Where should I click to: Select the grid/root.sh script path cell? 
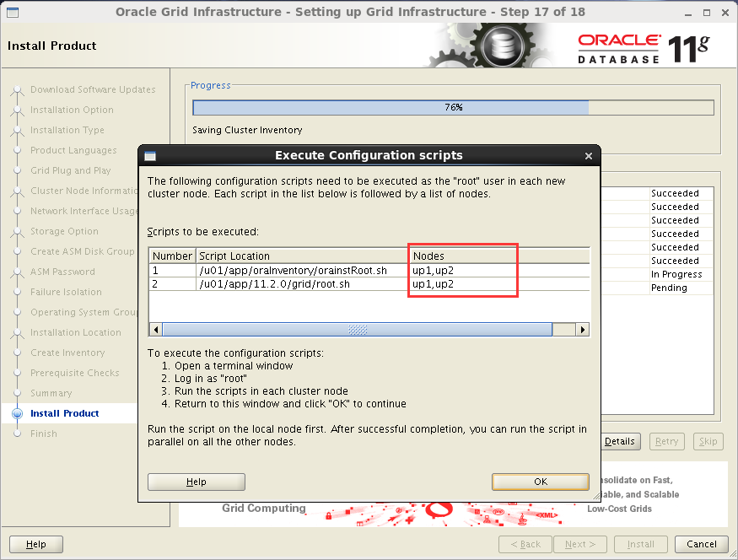coord(302,283)
